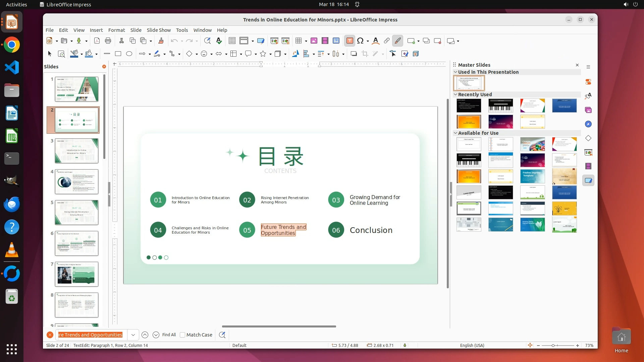Select the Rectangle shape tool

click(118, 54)
